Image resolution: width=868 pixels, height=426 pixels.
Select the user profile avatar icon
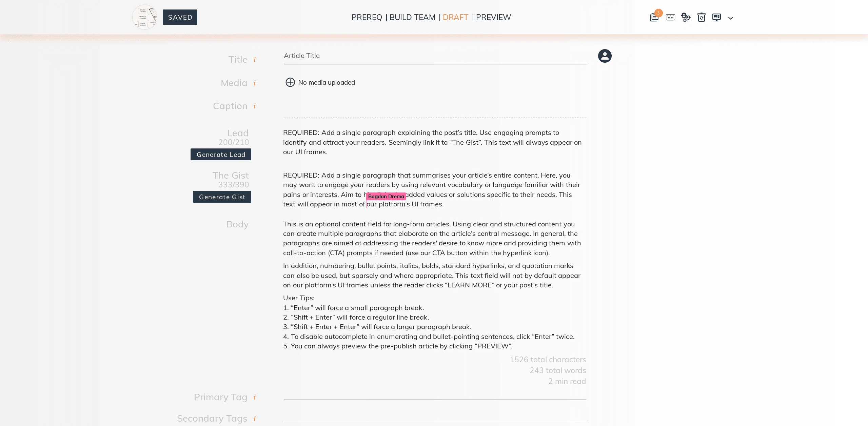pos(605,55)
